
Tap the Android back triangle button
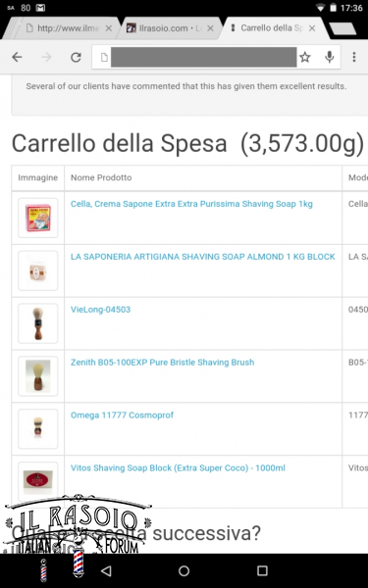point(106,570)
